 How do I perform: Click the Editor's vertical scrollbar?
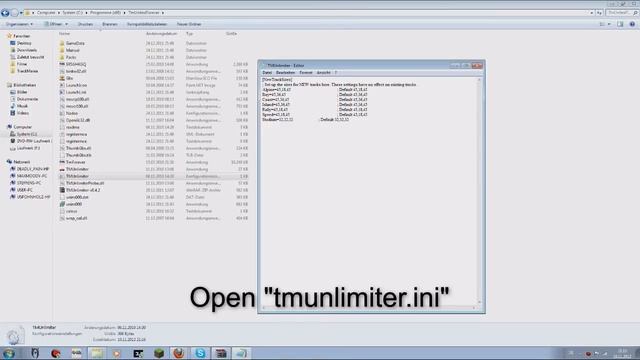(479, 191)
